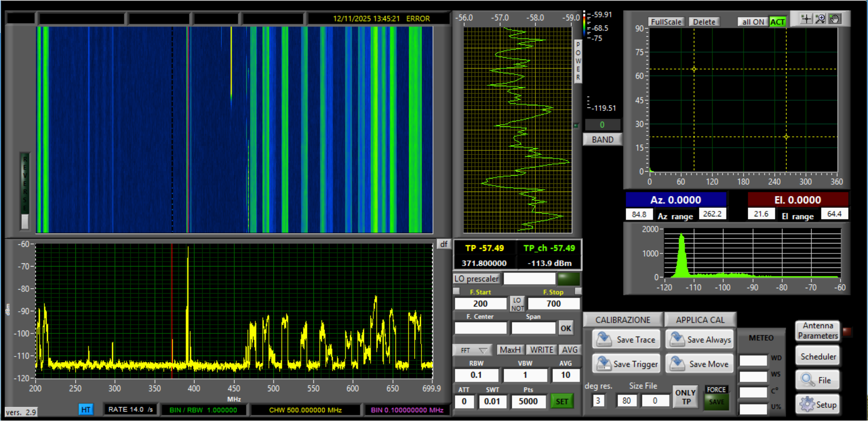Click the Save Move disk icon
The image size is (868, 421).
677,364
